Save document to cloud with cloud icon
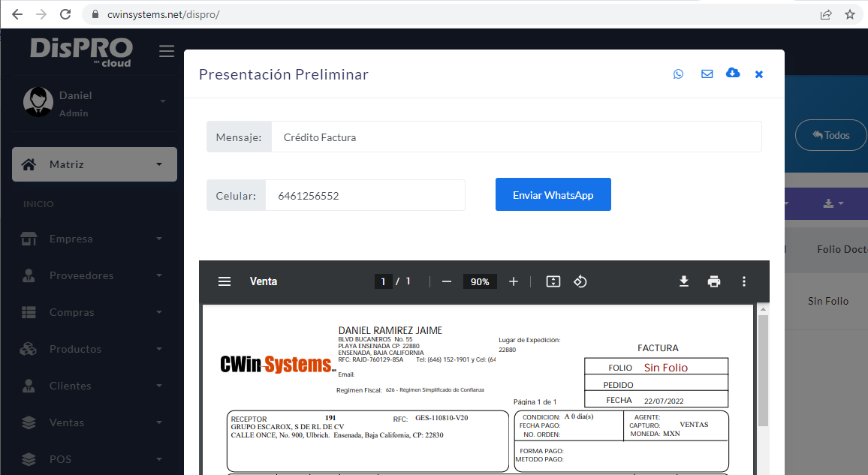The height and width of the screenshot is (475, 868). [733, 73]
